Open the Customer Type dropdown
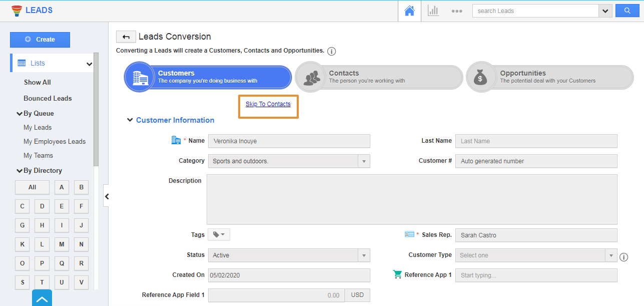The image size is (644, 306). (x=610, y=255)
